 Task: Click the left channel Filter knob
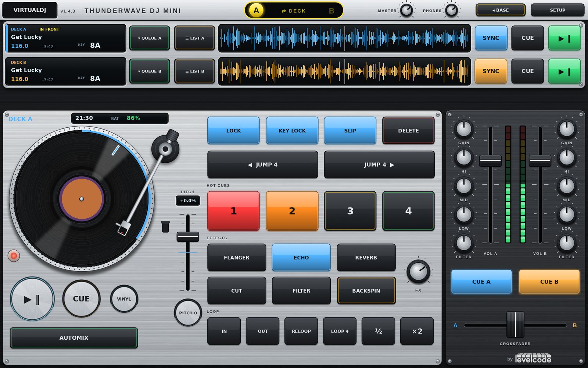point(464,243)
